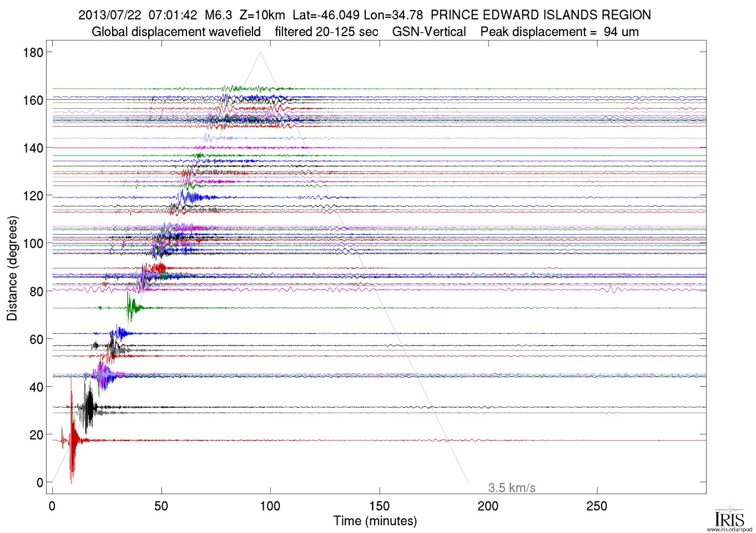Click the 150 tick on time axis
The image size is (756, 533).
[379, 506]
